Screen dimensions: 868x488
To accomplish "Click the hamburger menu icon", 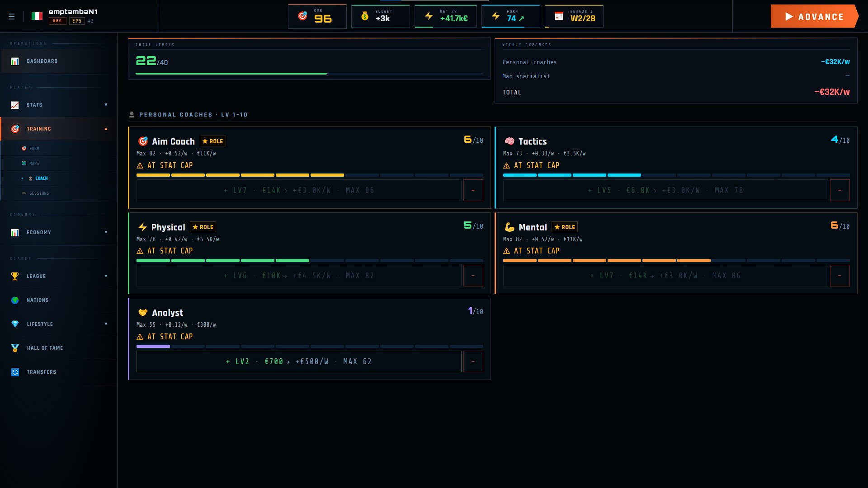I will (x=12, y=17).
